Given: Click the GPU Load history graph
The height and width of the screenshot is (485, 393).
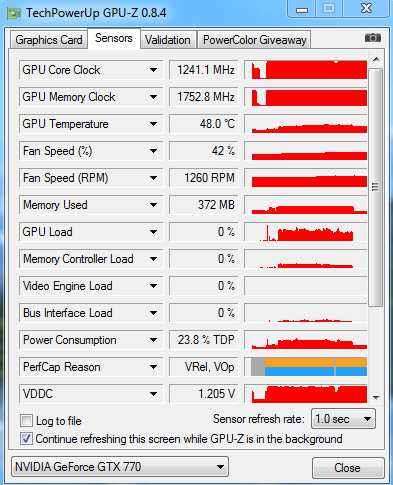Looking at the screenshot, I should tap(306, 232).
